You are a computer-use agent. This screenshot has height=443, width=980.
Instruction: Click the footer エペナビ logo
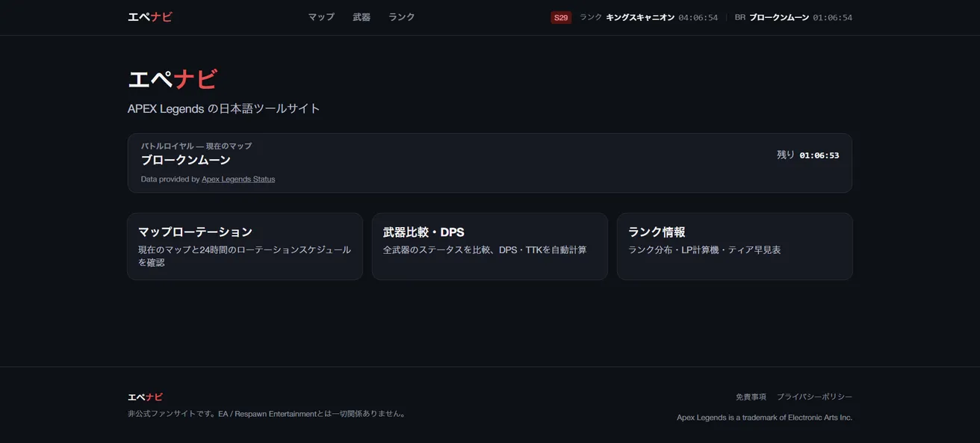coord(145,397)
